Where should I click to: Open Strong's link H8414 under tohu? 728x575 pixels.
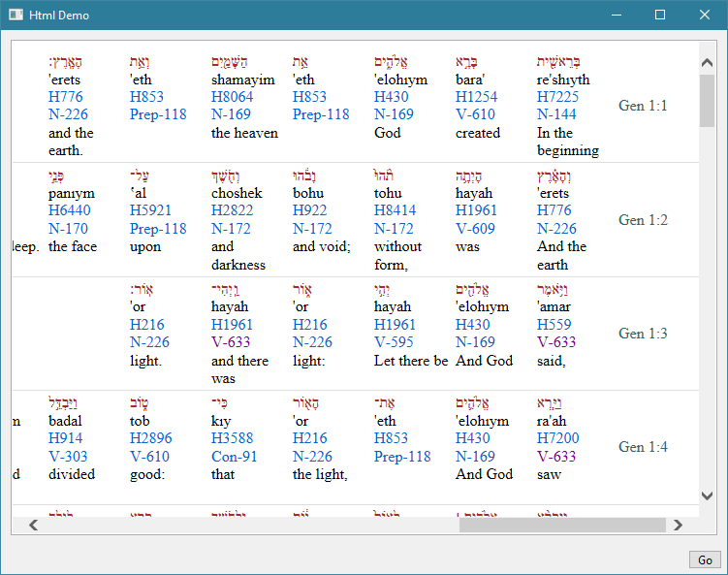pos(395,210)
